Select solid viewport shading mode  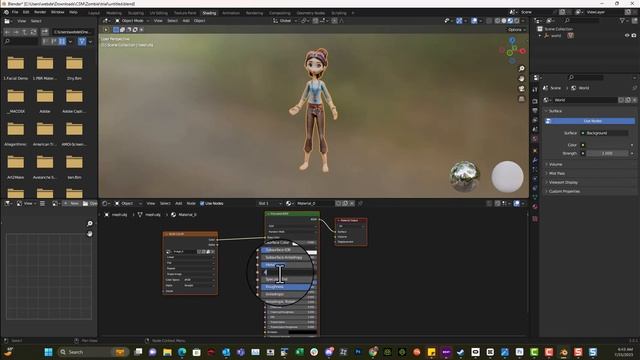coord(504,21)
